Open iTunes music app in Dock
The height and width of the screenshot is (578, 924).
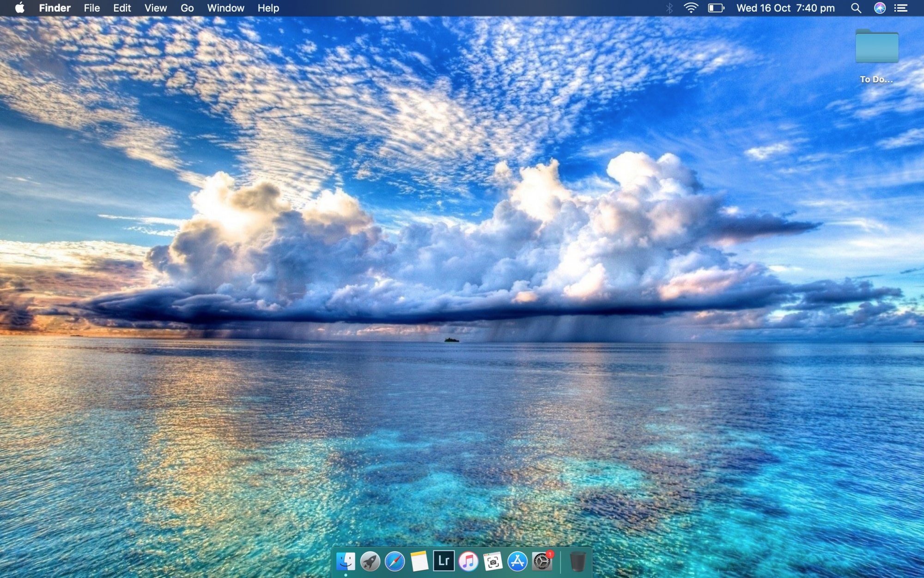pos(468,561)
